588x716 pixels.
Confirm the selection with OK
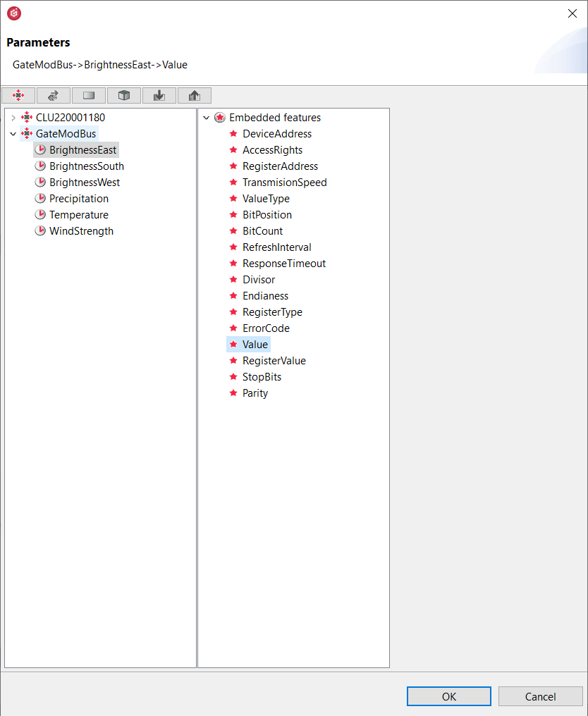[449, 696]
